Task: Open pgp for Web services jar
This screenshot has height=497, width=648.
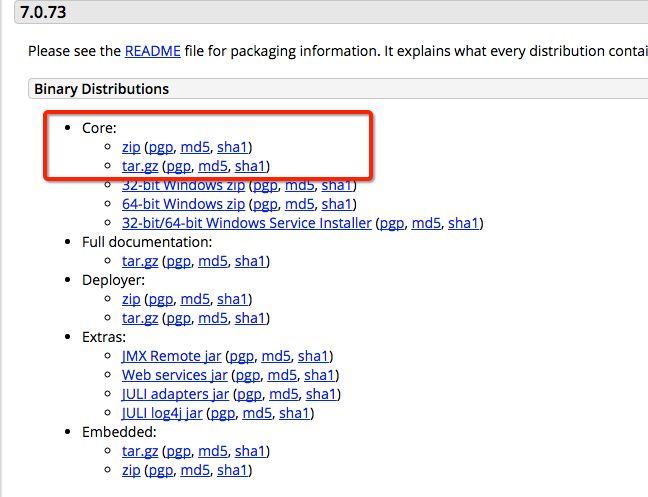Action: tap(248, 375)
